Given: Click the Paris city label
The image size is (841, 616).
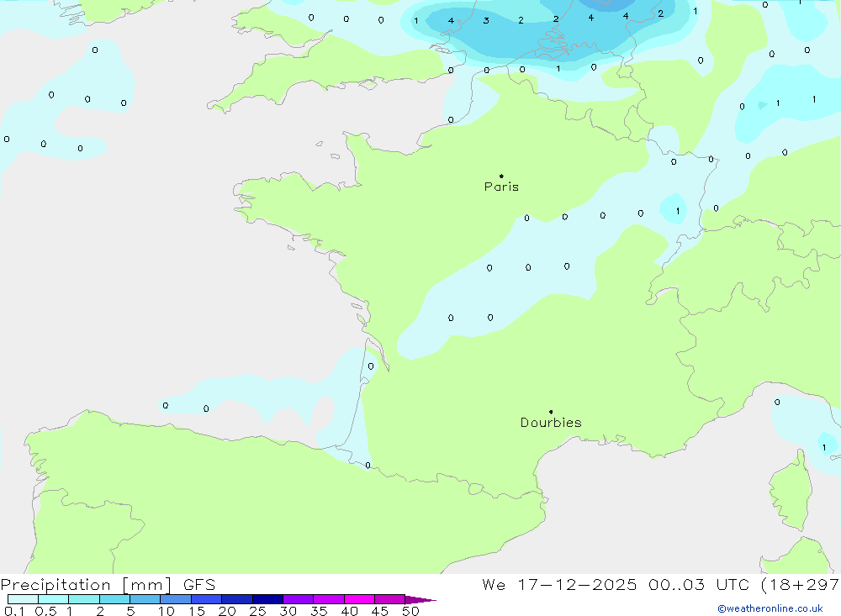Looking at the screenshot, I should [x=501, y=187].
